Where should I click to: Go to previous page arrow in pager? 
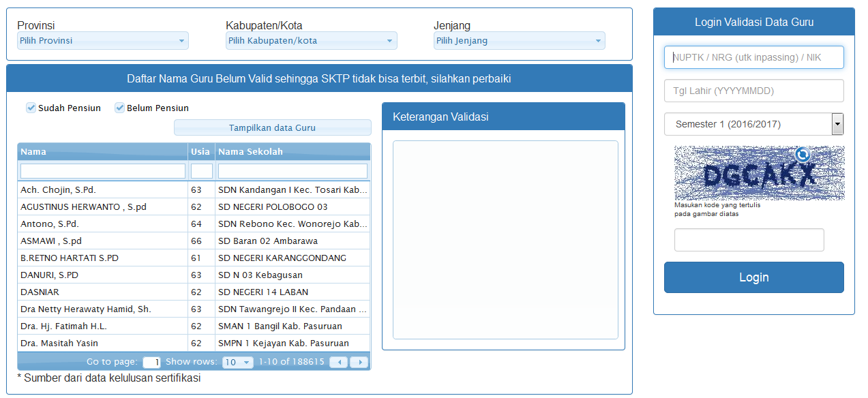pyautogui.click(x=339, y=362)
